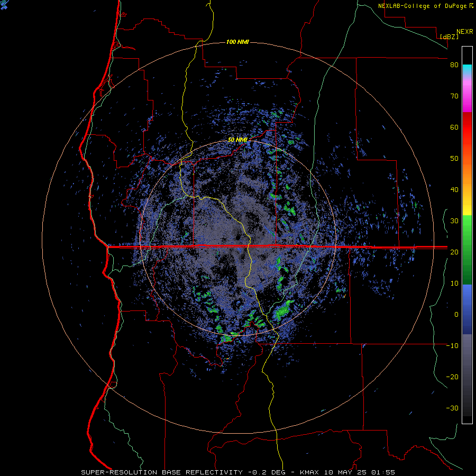
Task: Click the SUPER-RESOLUTION BASE REFLECTIVITY caption text
Action: [x=162, y=472]
